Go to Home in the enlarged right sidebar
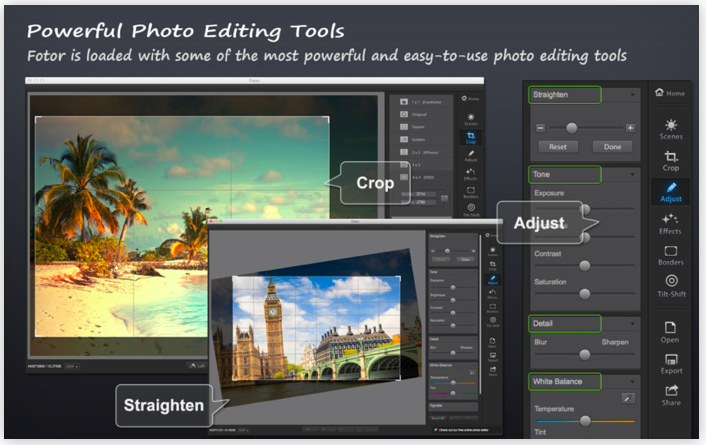 pyautogui.click(x=670, y=93)
